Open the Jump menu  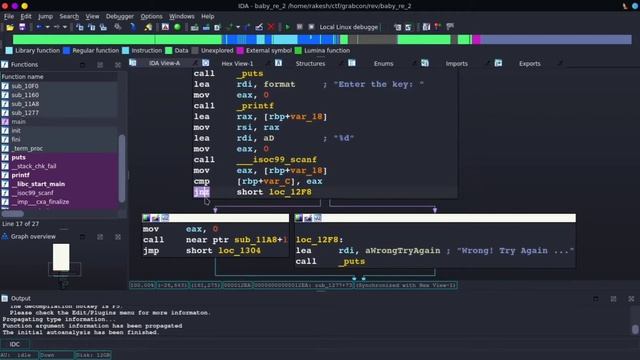[45, 16]
